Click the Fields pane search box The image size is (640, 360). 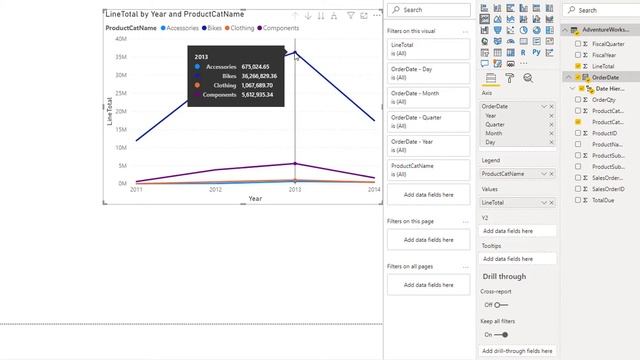coord(602,10)
